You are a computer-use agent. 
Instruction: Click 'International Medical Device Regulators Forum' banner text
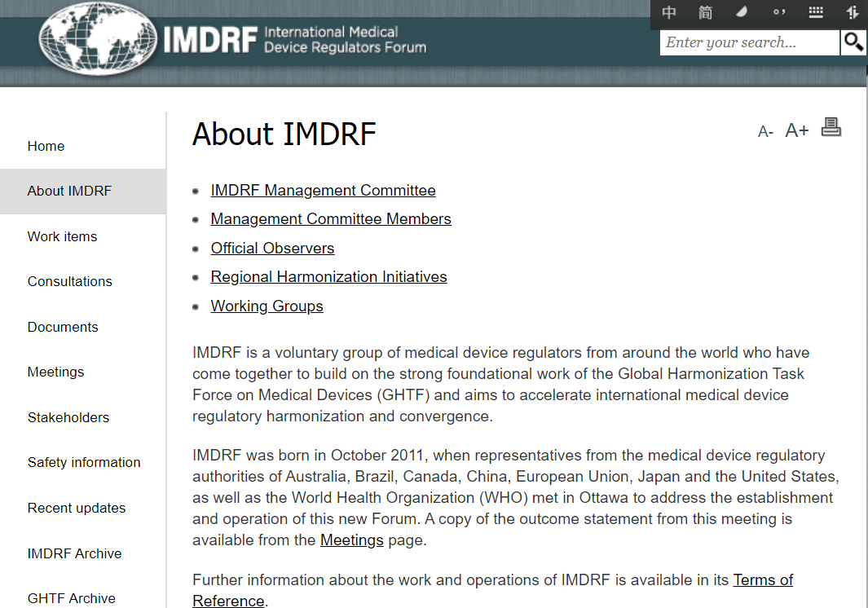pyautogui.click(x=346, y=40)
